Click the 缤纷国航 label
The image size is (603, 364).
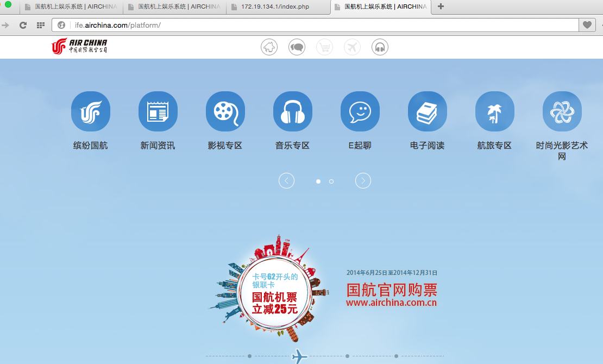[90, 146]
